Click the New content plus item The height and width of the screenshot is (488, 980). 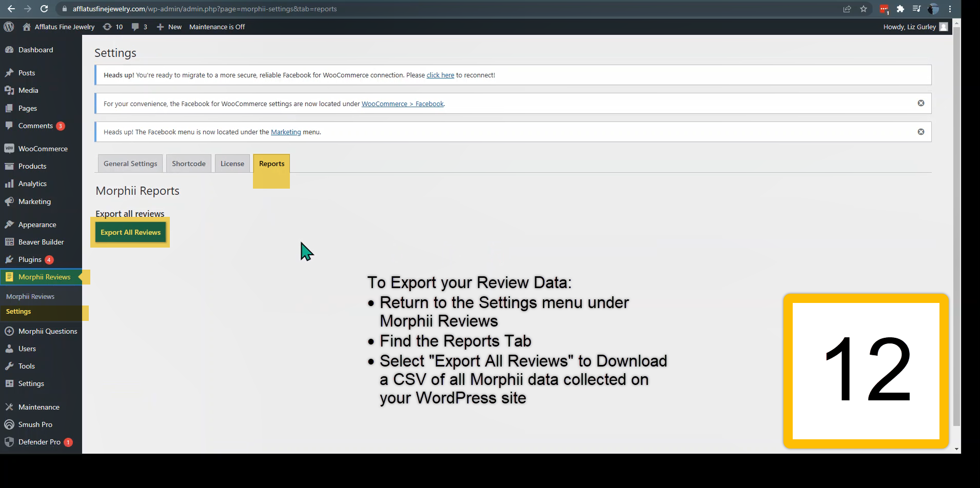(x=169, y=27)
